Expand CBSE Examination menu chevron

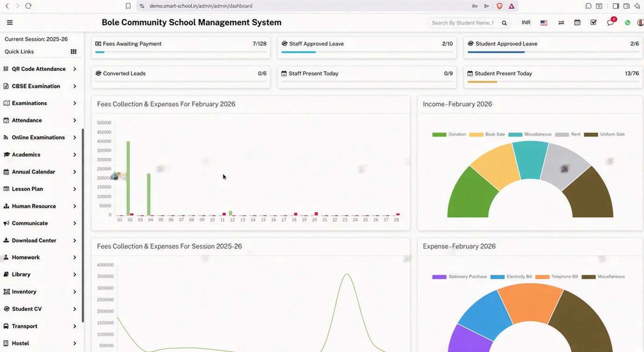click(75, 86)
